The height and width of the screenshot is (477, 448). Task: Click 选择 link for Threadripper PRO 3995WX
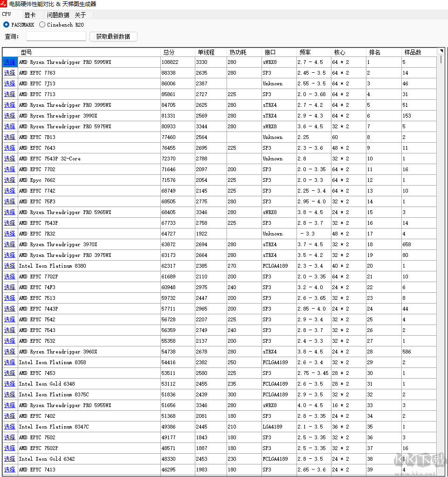(x=10, y=105)
